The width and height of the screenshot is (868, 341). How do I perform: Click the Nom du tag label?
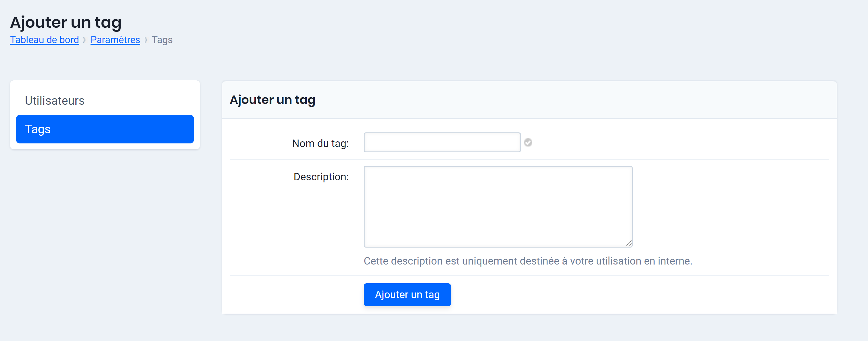click(321, 143)
